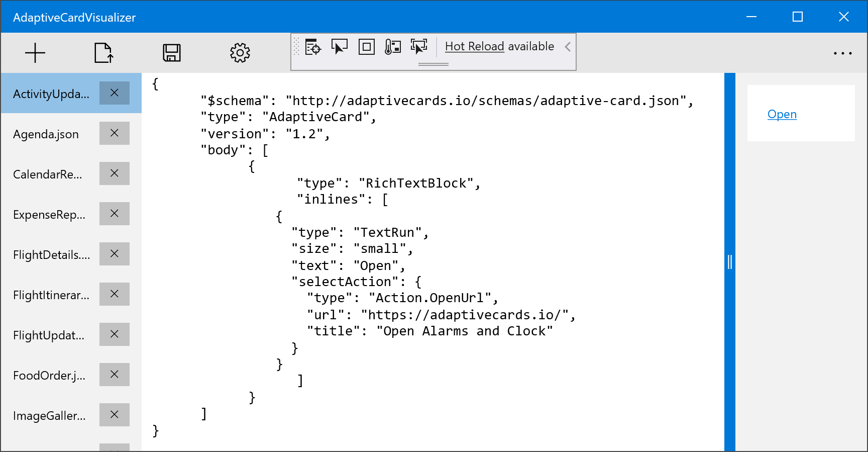This screenshot has height=452, width=868.
Task: Minimize the AdaptiveCardVisualizer window
Action: (x=751, y=17)
